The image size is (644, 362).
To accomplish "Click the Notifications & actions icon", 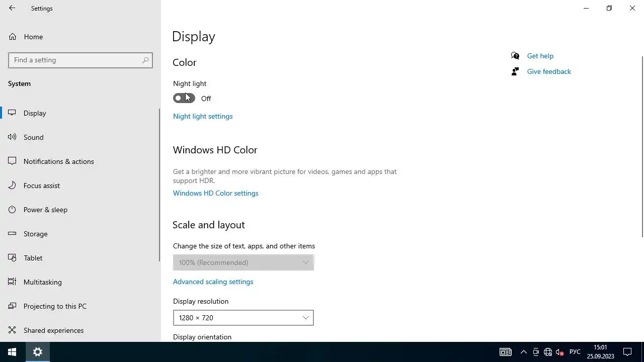I will 13,161.
